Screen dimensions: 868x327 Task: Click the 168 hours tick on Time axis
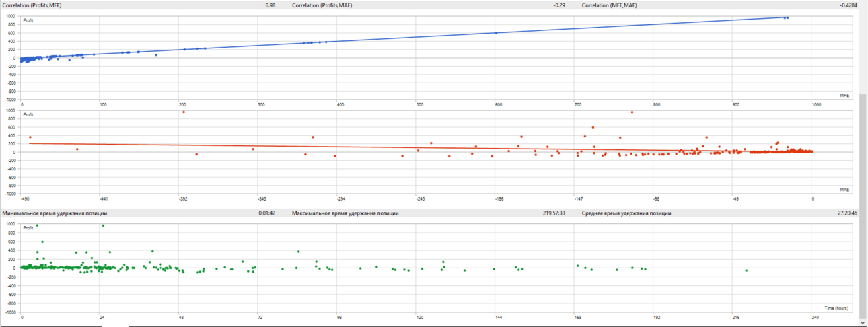coord(577,317)
